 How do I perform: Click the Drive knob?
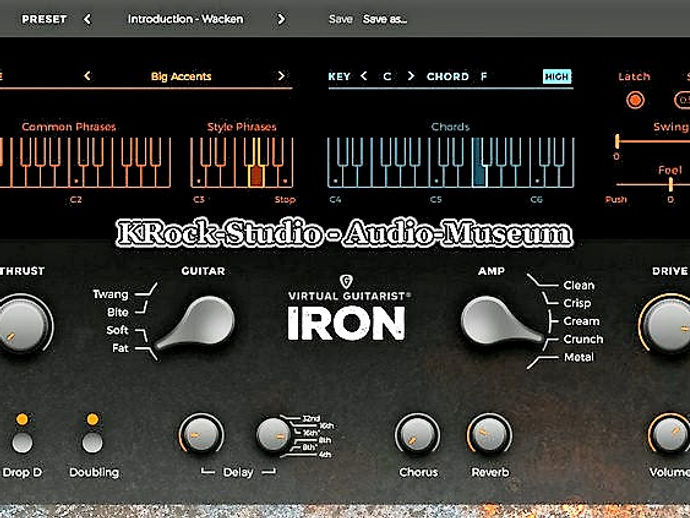[x=668, y=324]
